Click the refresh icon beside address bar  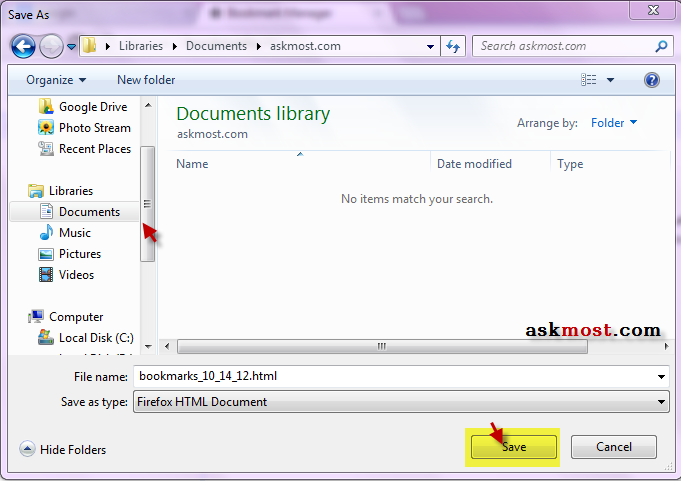(x=454, y=46)
